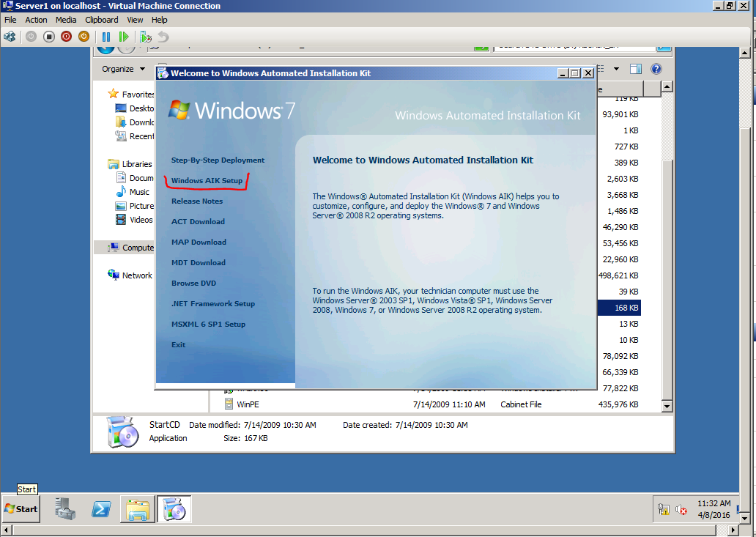
Task: Launch Windows PowerShell from the taskbar
Action: (101, 508)
